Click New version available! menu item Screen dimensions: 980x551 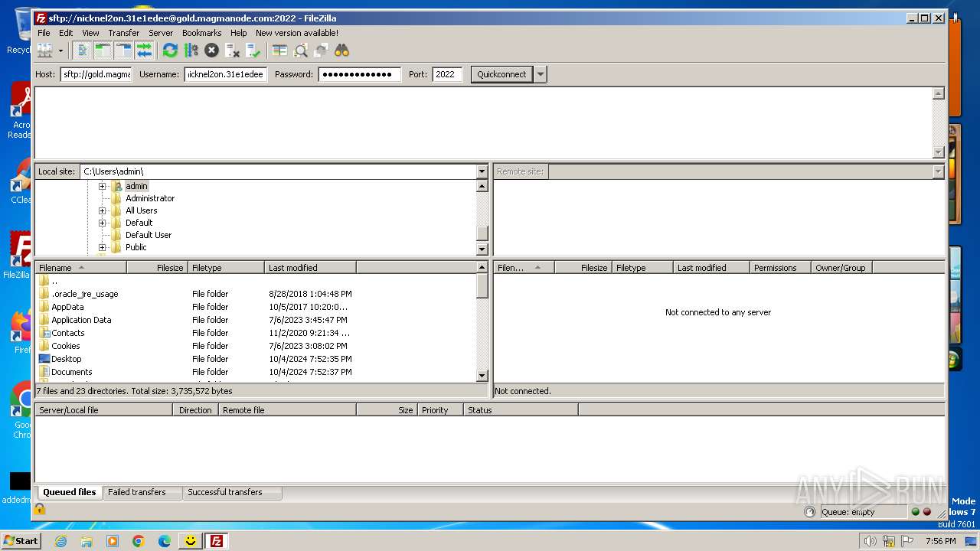297,33
